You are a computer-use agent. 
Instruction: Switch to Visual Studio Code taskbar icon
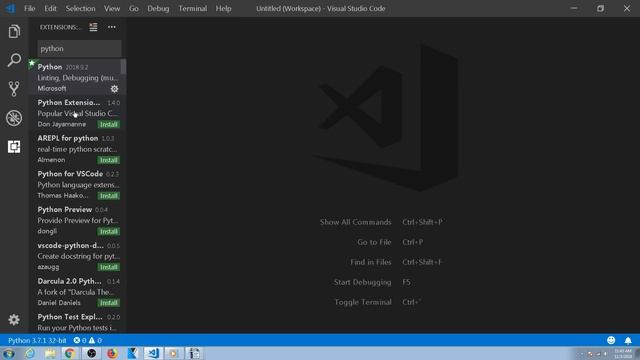(x=153, y=353)
